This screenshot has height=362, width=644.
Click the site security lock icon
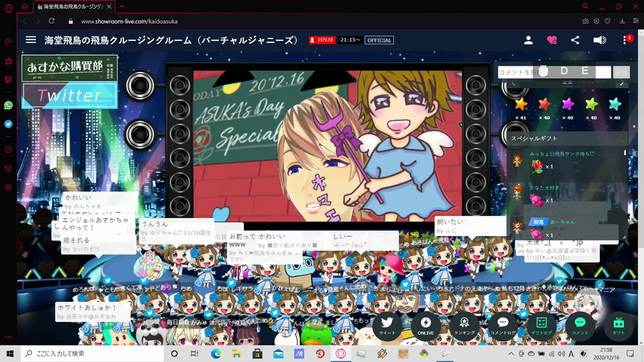pyautogui.click(x=70, y=21)
